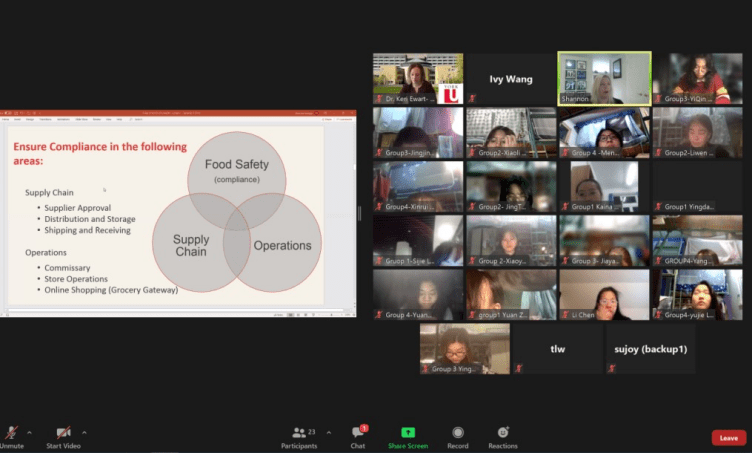
Task: Expand video options arrow beside Start Video
Action: coord(84,432)
